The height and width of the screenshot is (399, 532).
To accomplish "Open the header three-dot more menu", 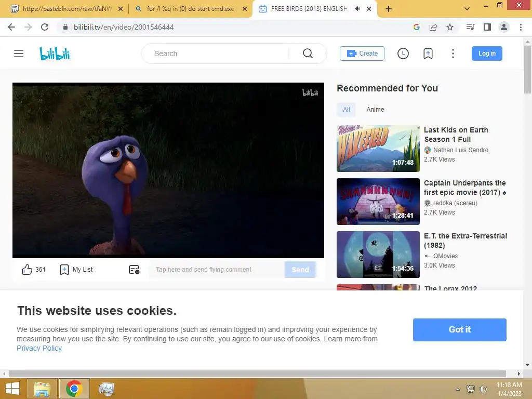I will tap(453, 54).
